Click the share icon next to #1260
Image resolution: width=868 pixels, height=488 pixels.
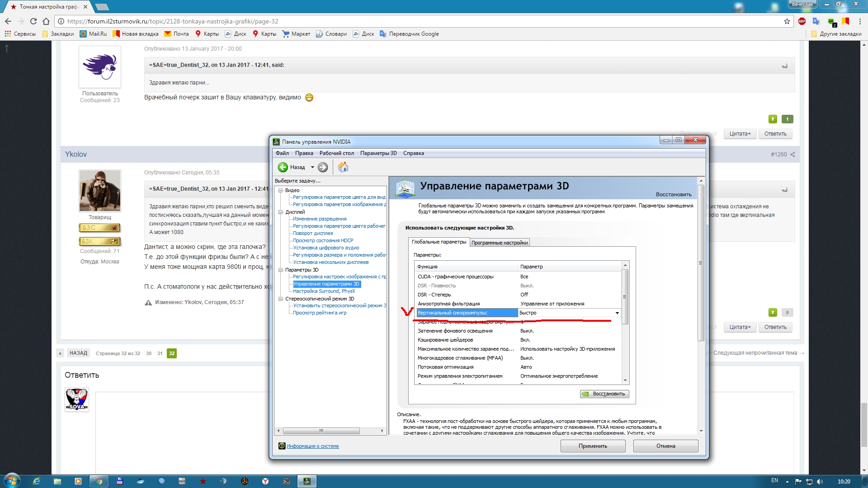(x=793, y=155)
